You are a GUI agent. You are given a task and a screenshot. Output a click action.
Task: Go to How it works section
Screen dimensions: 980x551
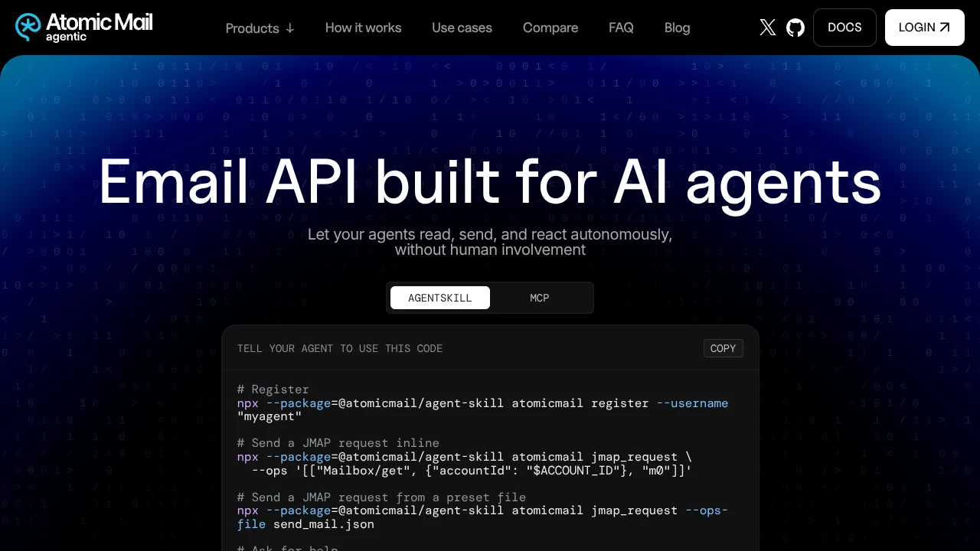tap(363, 28)
